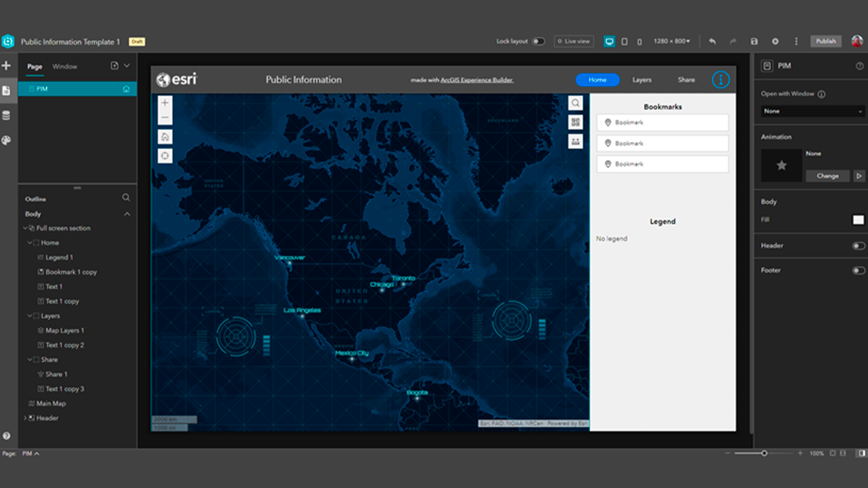Click the Insert widget plus icon
The image size is (868, 488).
6,66
